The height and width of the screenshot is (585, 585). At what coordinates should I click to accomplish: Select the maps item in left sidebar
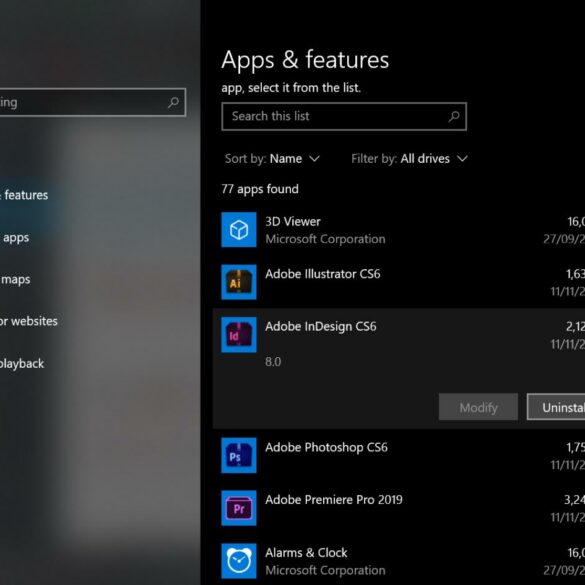16,279
